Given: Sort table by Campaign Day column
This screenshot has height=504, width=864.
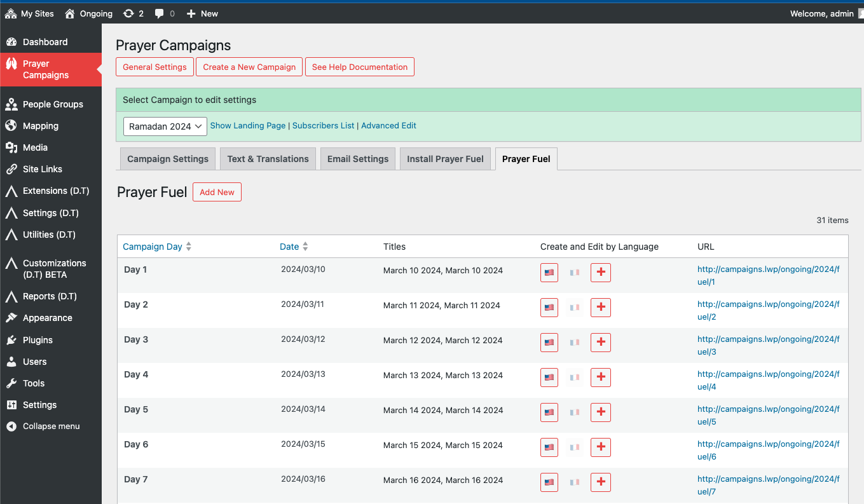Looking at the screenshot, I should pyautogui.click(x=153, y=247).
